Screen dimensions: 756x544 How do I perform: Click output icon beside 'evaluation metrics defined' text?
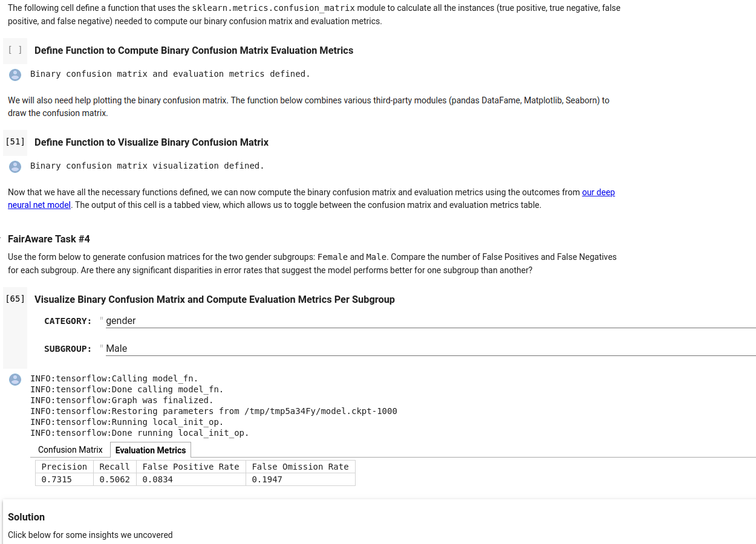(15, 74)
